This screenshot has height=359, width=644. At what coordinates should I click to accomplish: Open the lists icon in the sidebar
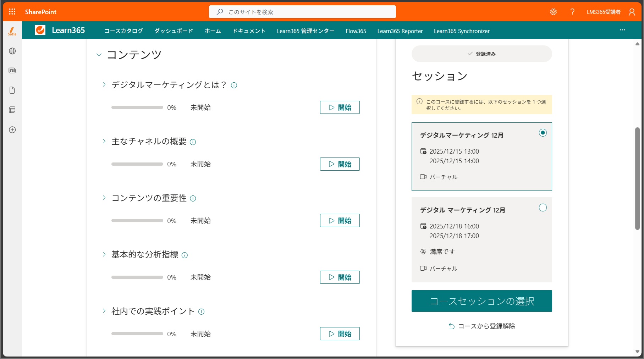click(12, 110)
